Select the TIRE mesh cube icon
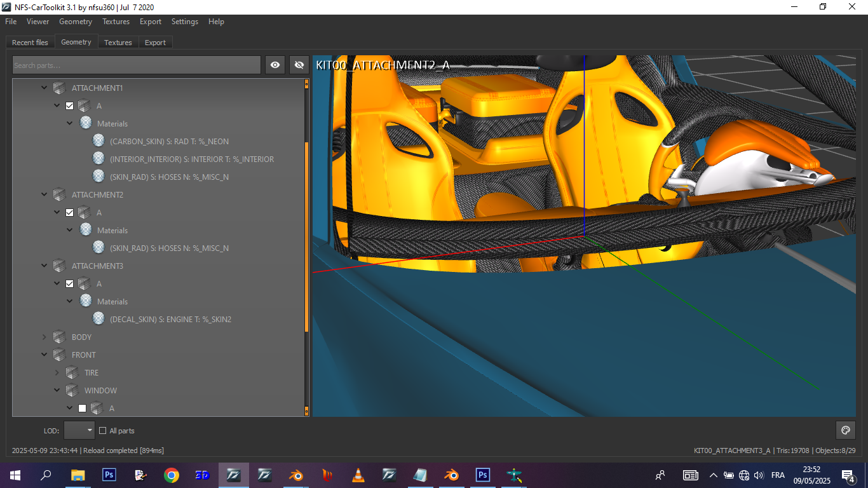This screenshot has height=488, width=868. pyautogui.click(x=72, y=372)
